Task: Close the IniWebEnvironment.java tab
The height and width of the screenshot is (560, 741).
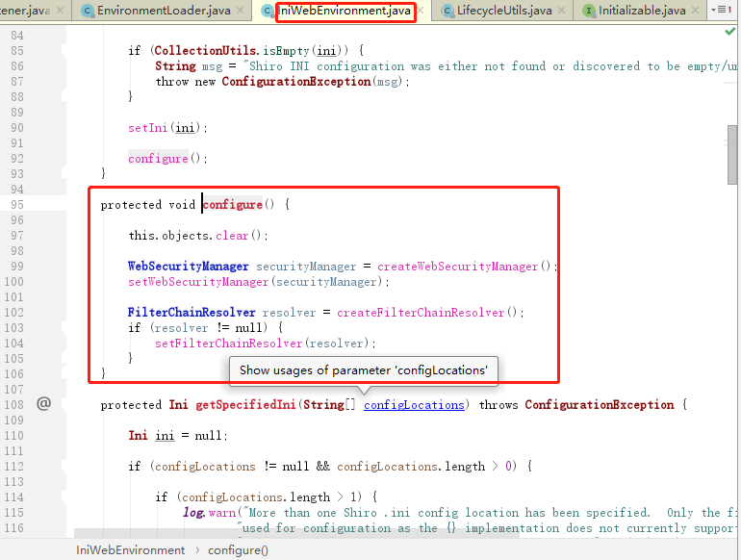Action: (x=421, y=10)
